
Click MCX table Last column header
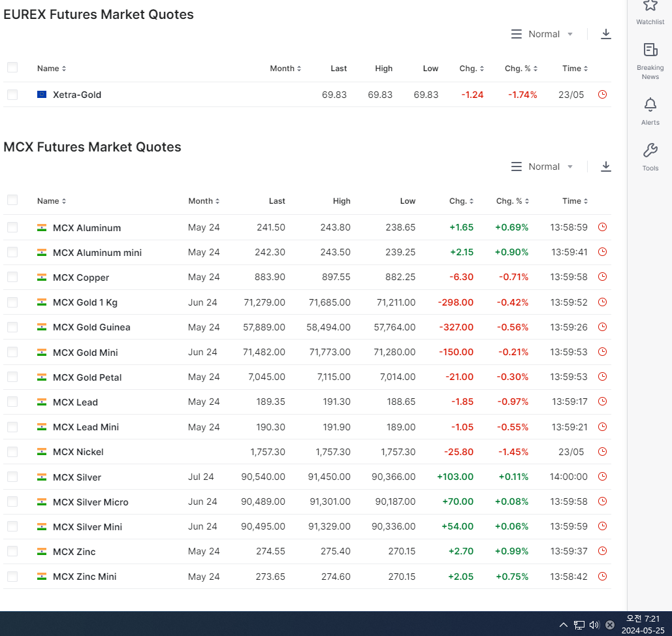click(x=277, y=200)
